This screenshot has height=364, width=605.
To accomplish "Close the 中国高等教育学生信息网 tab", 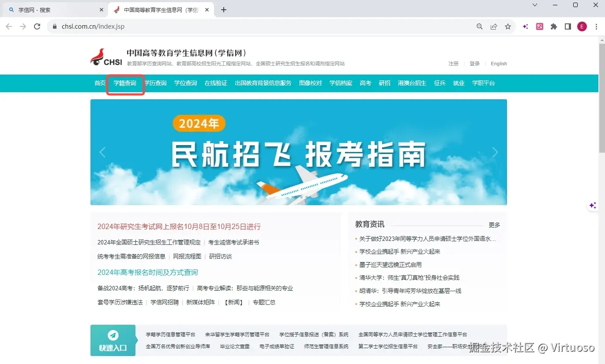I will pos(207,10).
